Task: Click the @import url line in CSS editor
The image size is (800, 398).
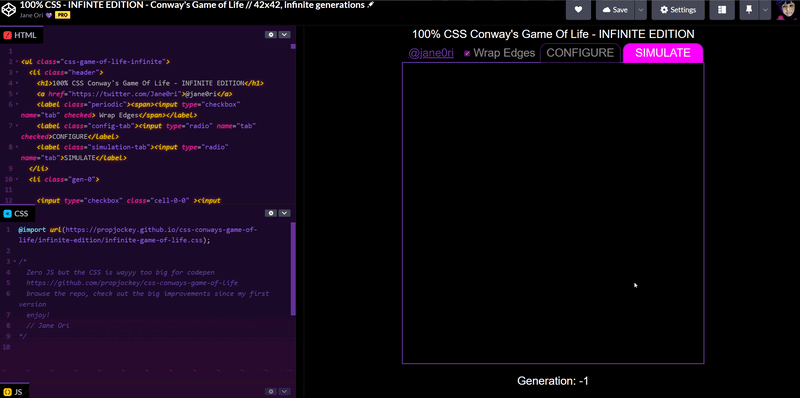Action: click(138, 235)
